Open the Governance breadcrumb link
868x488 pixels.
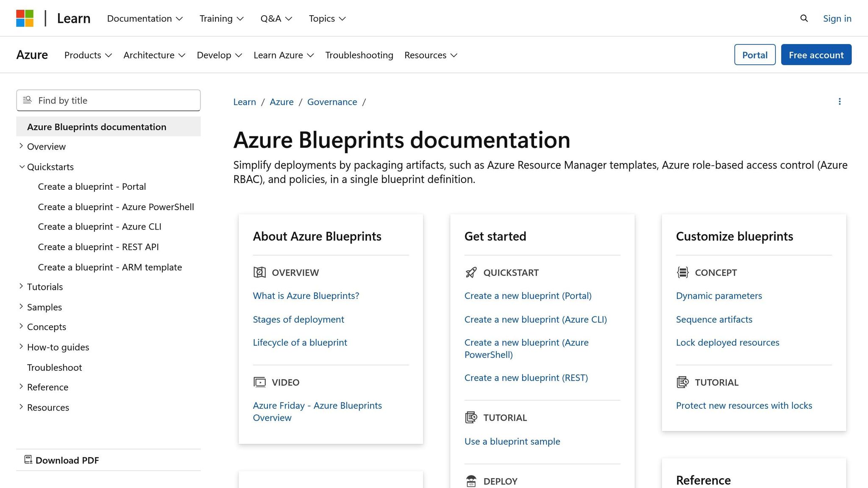[332, 102]
